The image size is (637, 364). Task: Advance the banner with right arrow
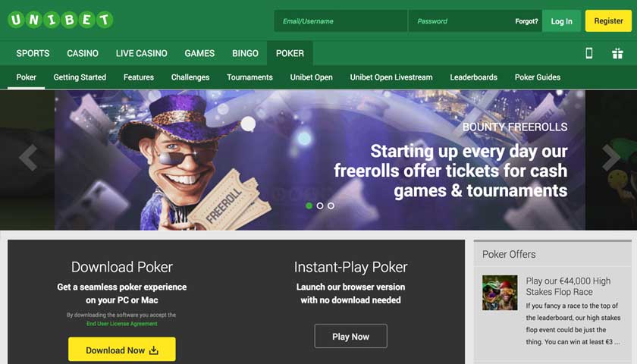[x=610, y=157]
